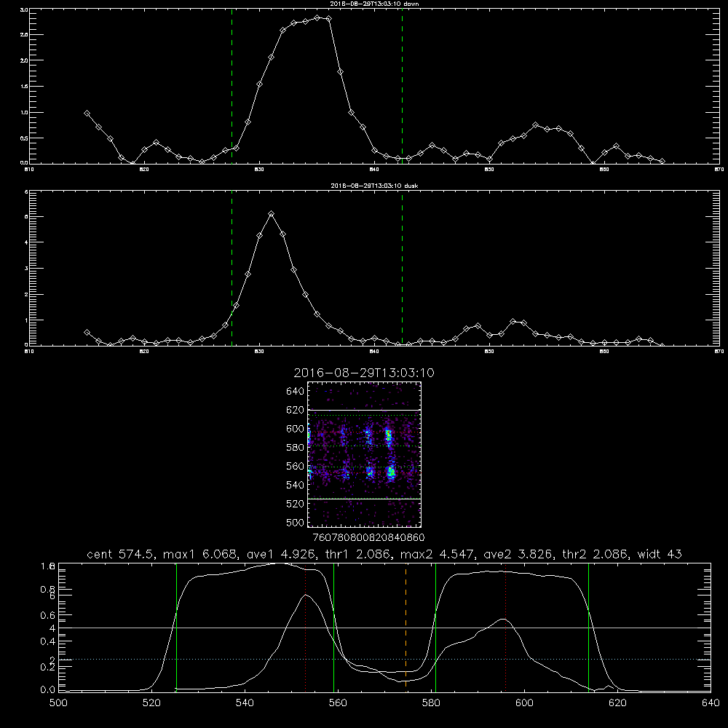Click the 580 x-axis label of bottom profile plot

(x=431, y=703)
